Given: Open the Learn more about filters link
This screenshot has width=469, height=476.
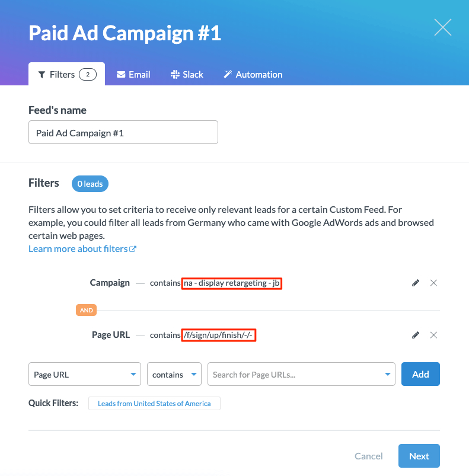Looking at the screenshot, I should click(x=77, y=248).
